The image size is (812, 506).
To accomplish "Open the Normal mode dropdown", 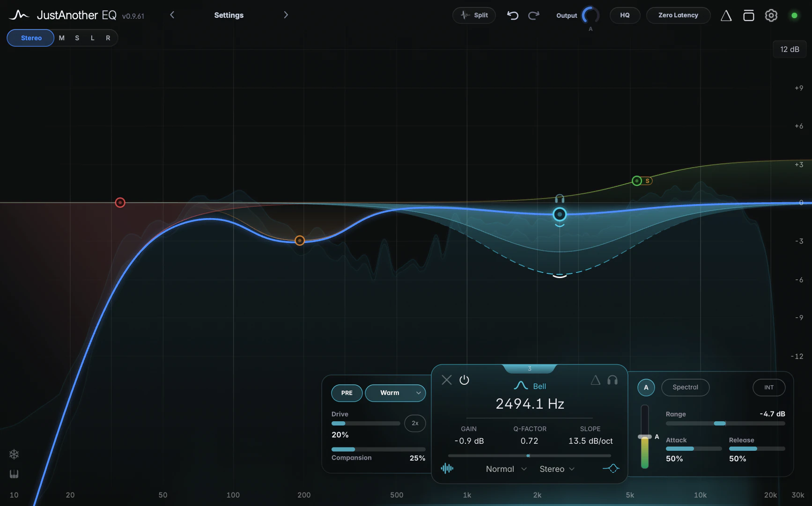I will [506, 469].
